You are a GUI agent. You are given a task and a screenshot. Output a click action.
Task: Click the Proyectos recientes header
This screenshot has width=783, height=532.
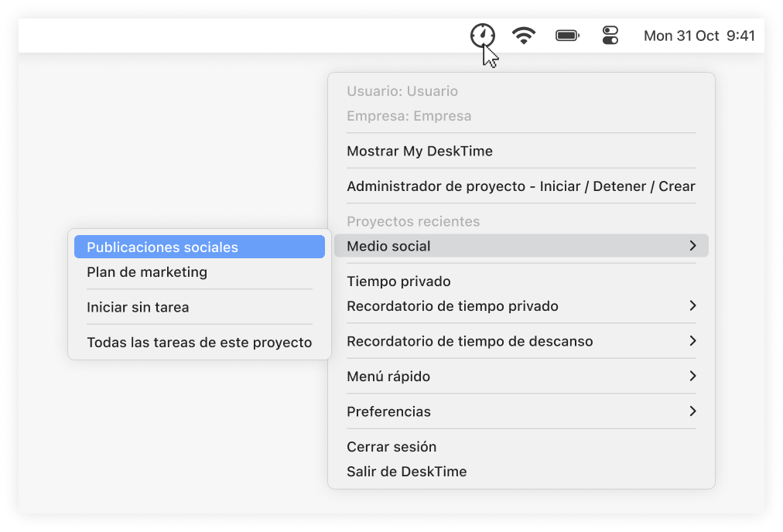tap(413, 222)
